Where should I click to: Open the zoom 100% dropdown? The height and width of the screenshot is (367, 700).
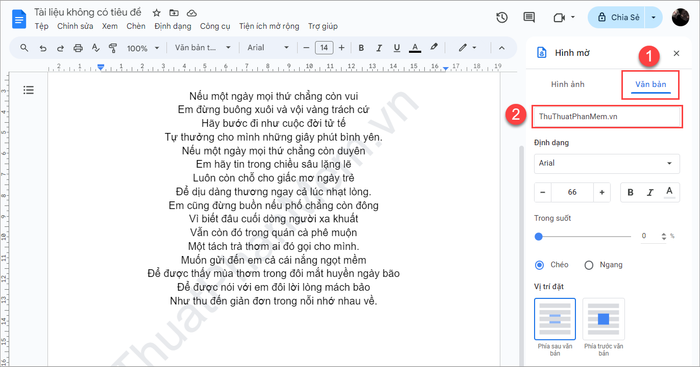tap(143, 48)
